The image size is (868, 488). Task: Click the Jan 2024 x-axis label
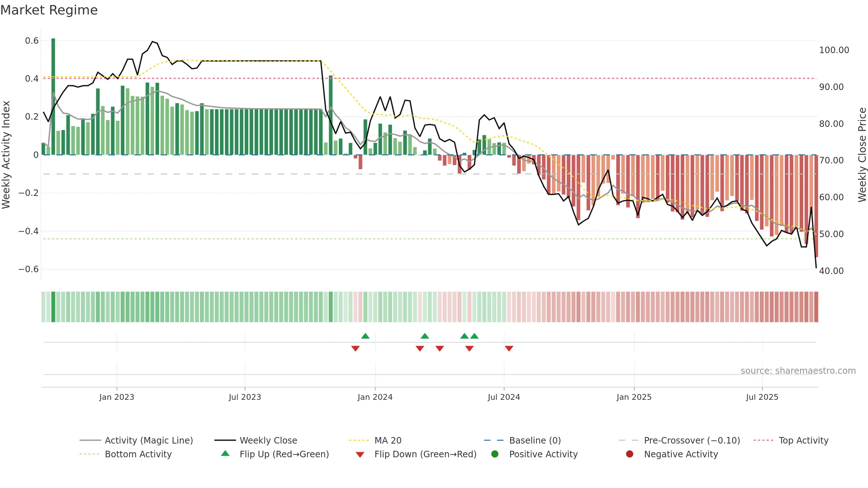click(x=375, y=397)
